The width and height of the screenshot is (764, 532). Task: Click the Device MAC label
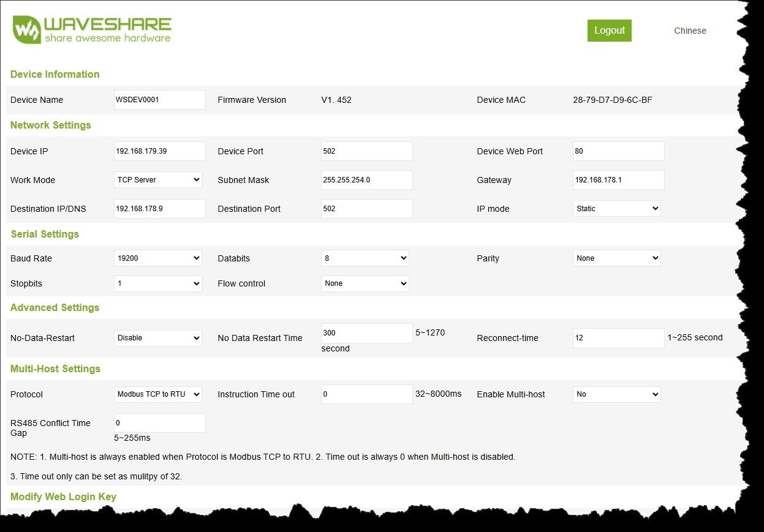click(501, 100)
